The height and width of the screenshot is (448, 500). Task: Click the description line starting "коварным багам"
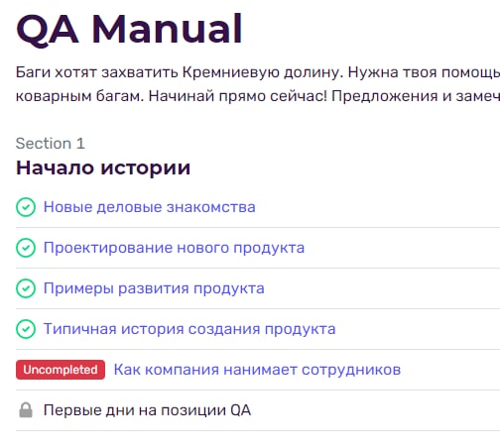pos(258,96)
